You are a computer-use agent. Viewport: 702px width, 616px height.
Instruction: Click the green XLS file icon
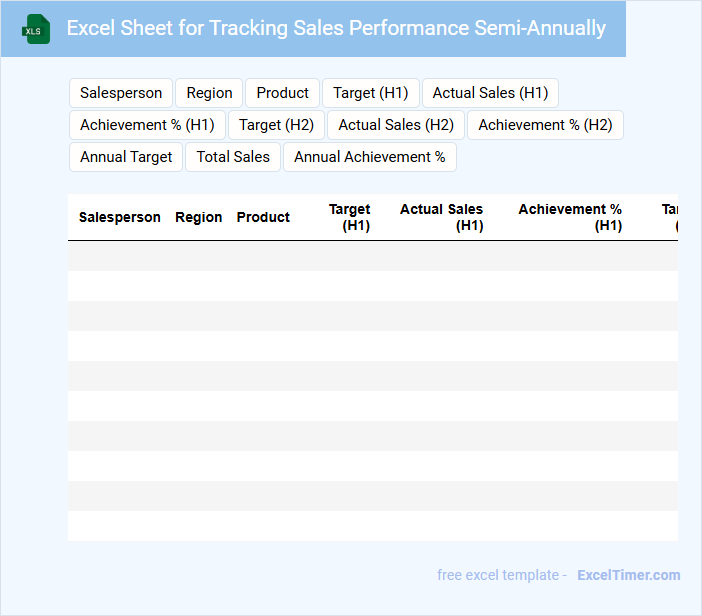36,29
